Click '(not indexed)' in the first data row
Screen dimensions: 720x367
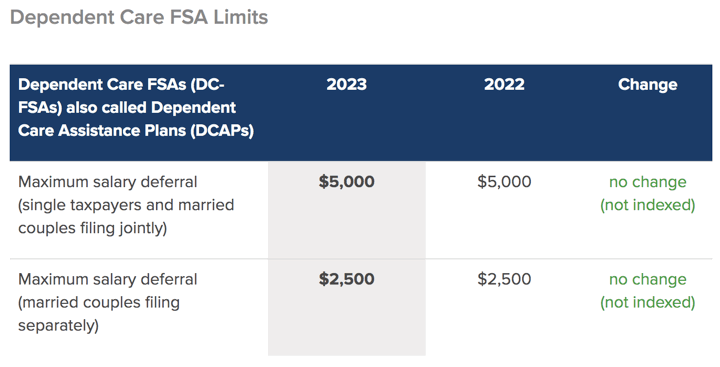647,205
